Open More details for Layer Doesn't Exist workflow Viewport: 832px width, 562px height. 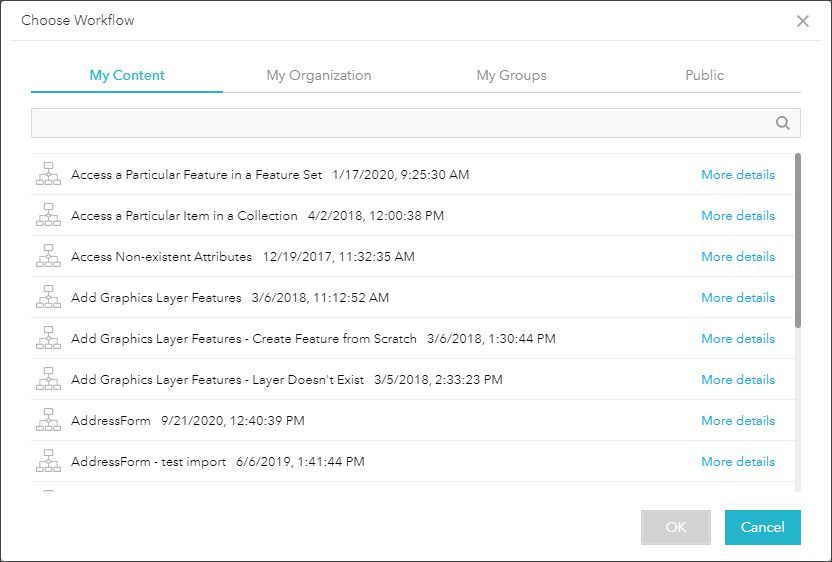pos(738,379)
